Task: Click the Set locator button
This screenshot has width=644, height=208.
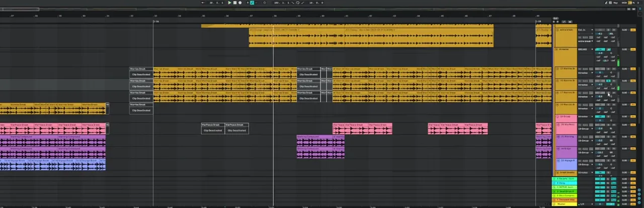Action: pyautogui.click(x=555, y=18)
